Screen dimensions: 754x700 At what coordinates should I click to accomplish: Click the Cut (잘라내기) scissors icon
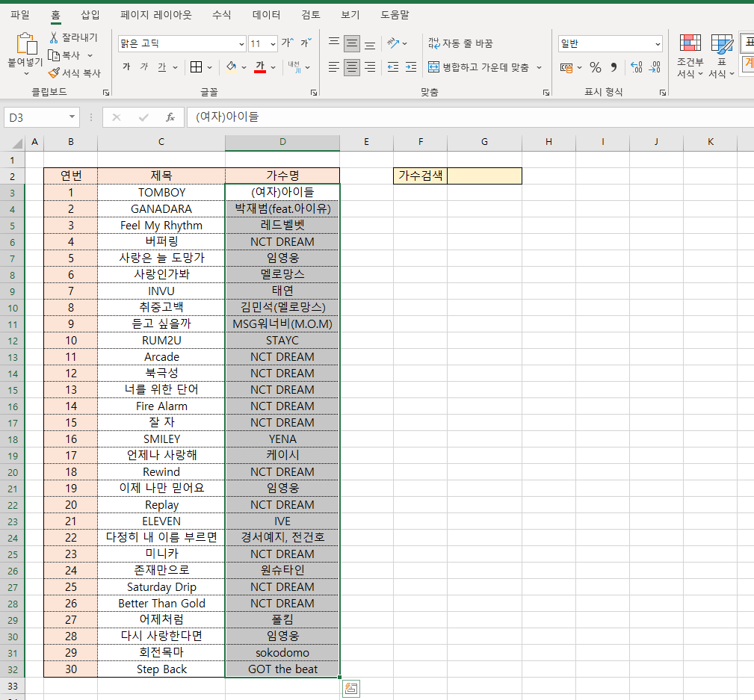[x=53, y=37]
